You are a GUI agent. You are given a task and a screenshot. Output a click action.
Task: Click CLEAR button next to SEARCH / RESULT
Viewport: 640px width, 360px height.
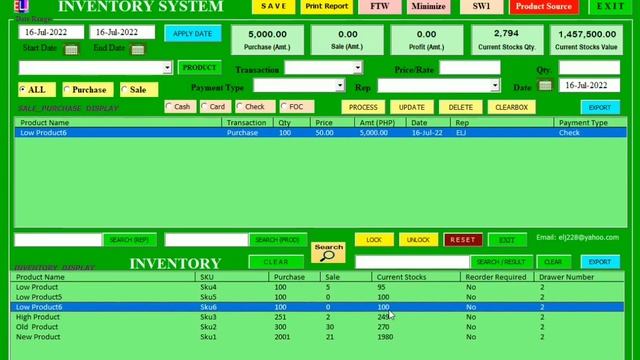553,262
